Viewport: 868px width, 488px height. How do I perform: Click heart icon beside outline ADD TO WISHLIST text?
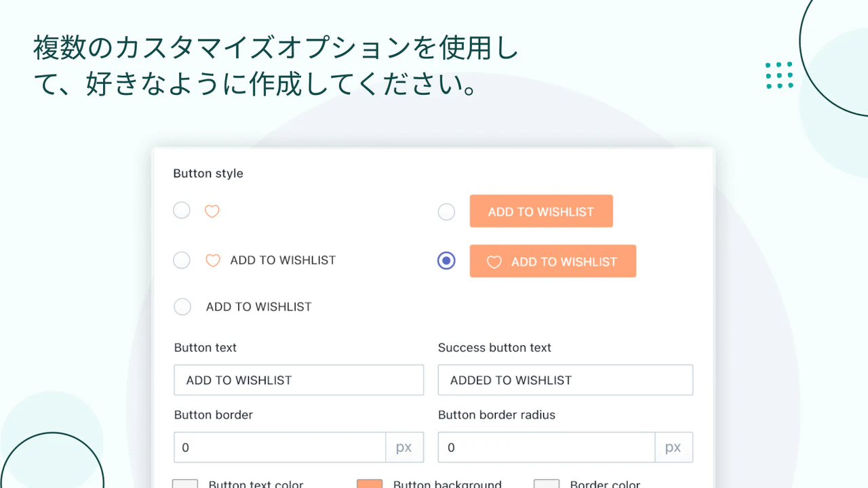(213, 260)
